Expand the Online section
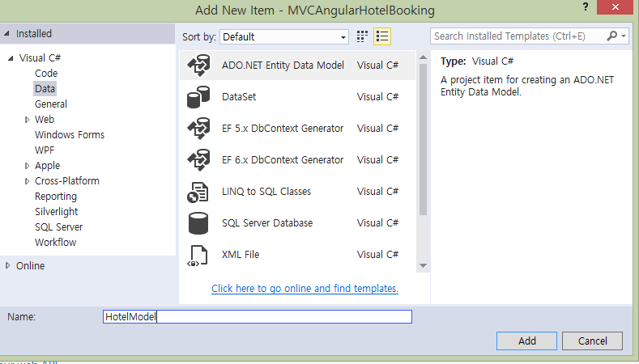Viewport: 639px width, 364px height. (x=8, y=266)
